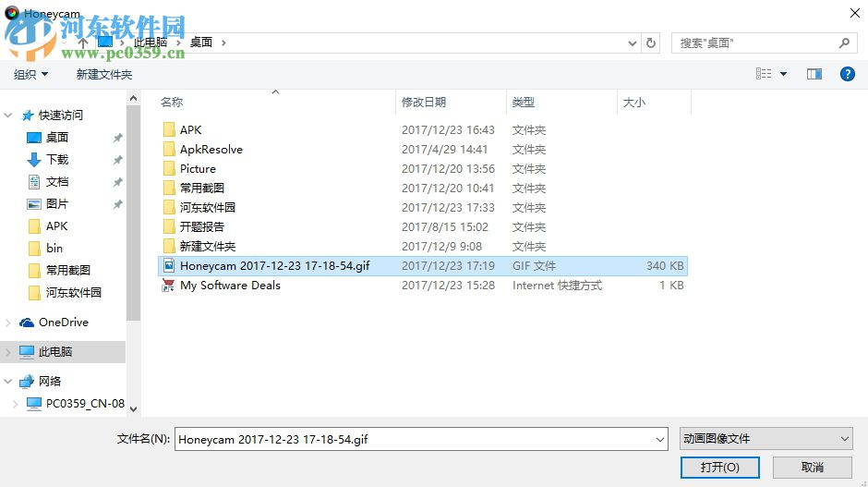Select 常用截图 in sidebar quick access
Viewport: 868px width, 487px height.
pyautogui.click(x=67, y=271)
